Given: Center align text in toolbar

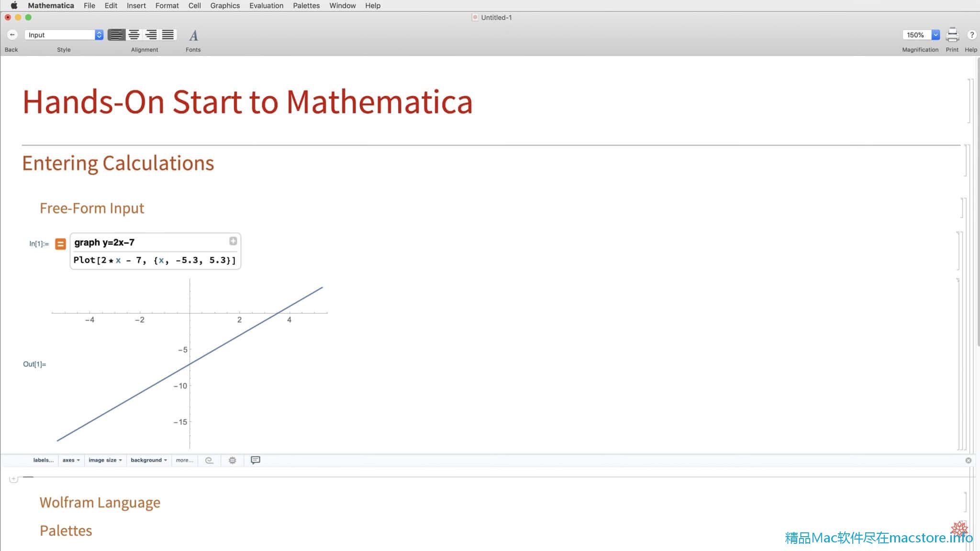Looking at the screenshot, I should [134, 35].
